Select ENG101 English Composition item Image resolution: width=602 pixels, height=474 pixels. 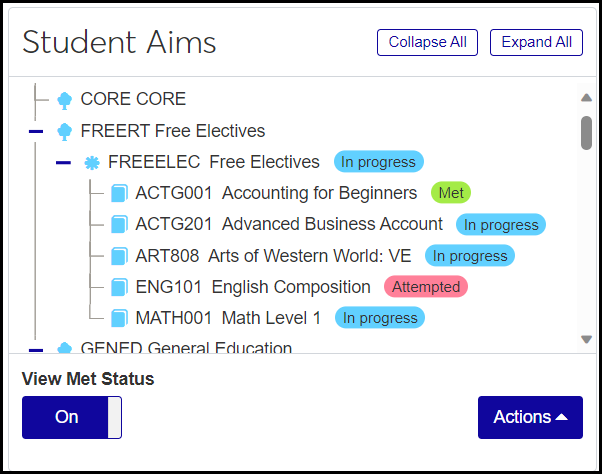point(253,287)
